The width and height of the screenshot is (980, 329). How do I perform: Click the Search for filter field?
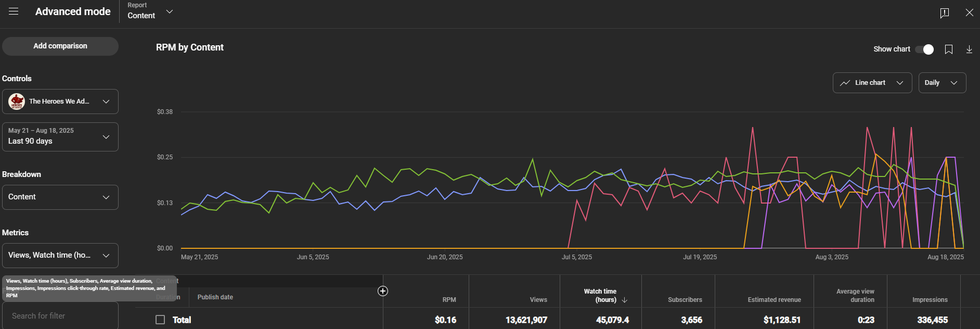tap(60, 316)
